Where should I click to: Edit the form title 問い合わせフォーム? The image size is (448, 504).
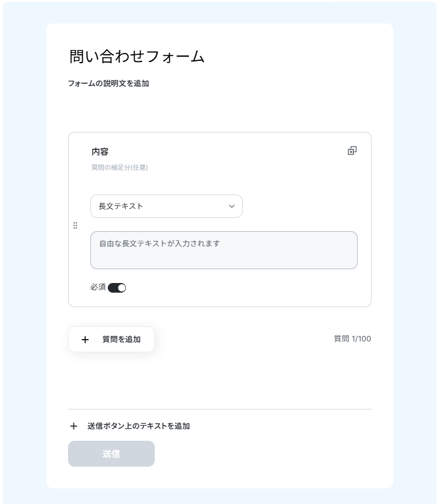coord(137,56)
